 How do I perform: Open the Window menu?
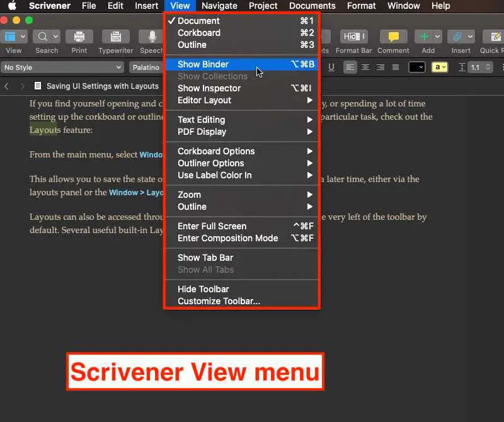point(404,6)
